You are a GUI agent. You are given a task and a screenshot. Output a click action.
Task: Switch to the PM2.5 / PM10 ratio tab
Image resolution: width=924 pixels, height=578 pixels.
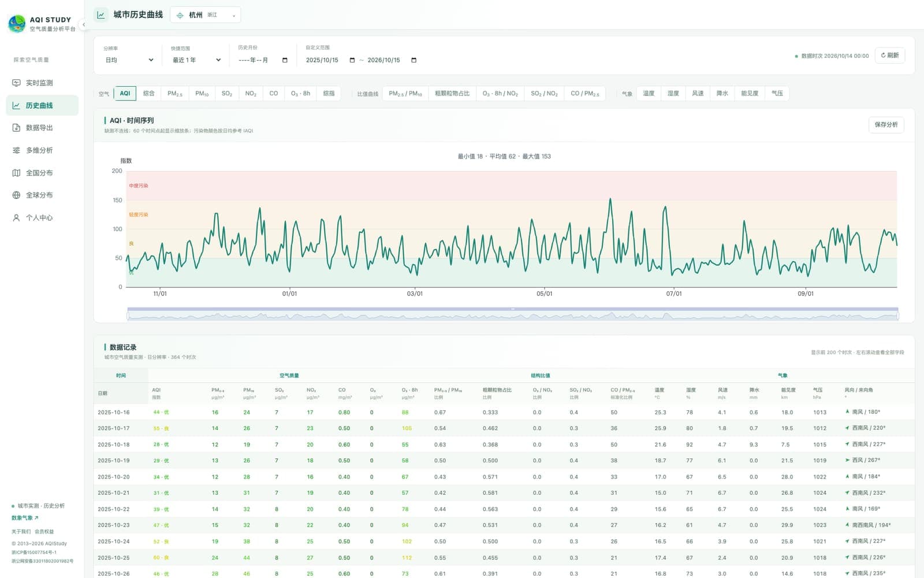pos(405,94)
